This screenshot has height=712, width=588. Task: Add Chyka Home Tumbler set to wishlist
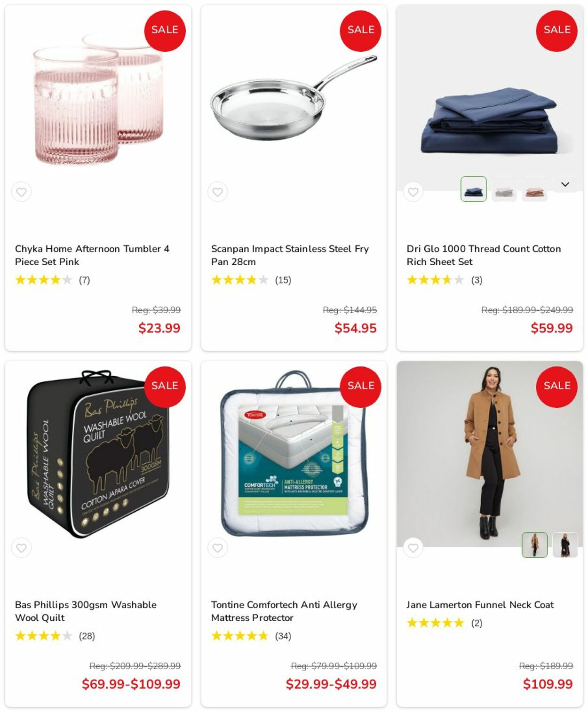click(21, 192)
